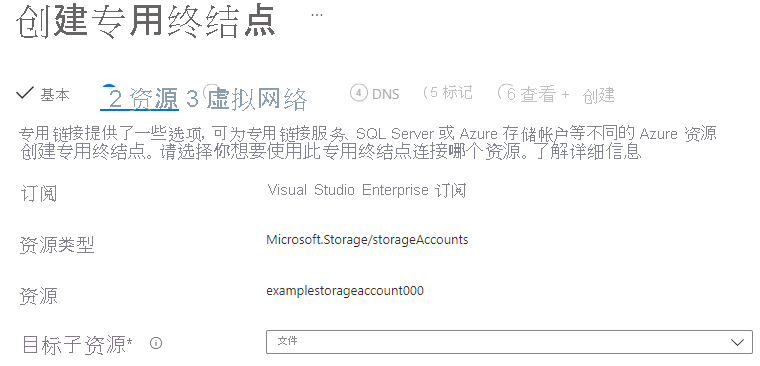Click the examplestorageaccount000 resource name
This screenshot has height=366, width=760.
[x=345, y=291]
